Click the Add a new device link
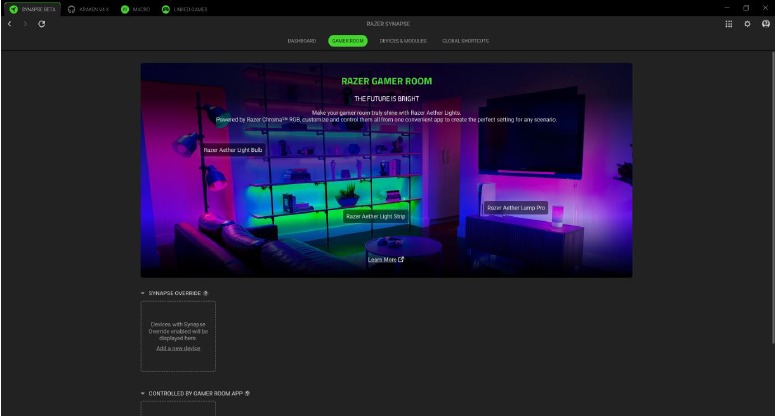Image resolution: width=777 pixels, height=420 pixels. tap(178, 349)
